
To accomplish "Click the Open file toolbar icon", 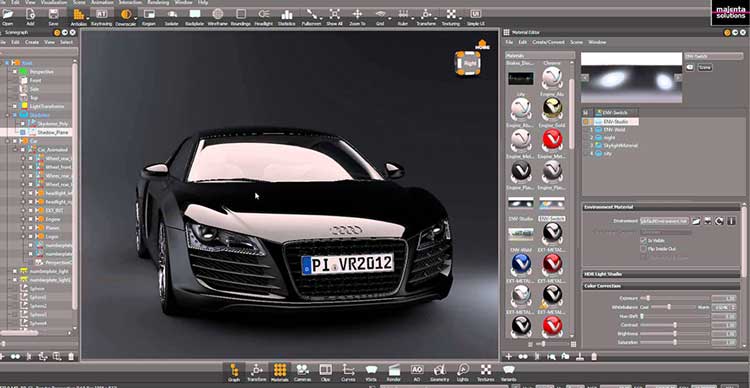I will click(7, 14).
